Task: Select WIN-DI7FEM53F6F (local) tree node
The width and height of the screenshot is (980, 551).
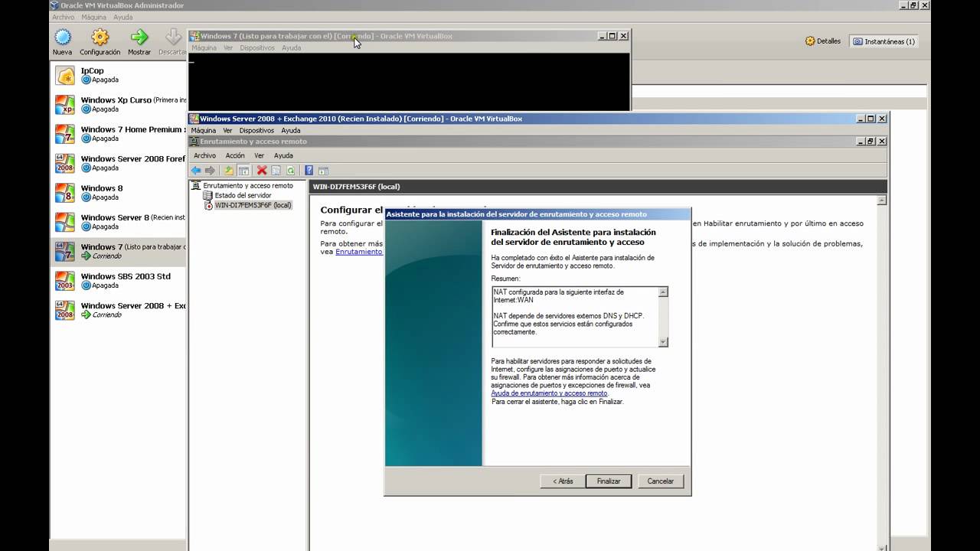Action: [253, 205]
